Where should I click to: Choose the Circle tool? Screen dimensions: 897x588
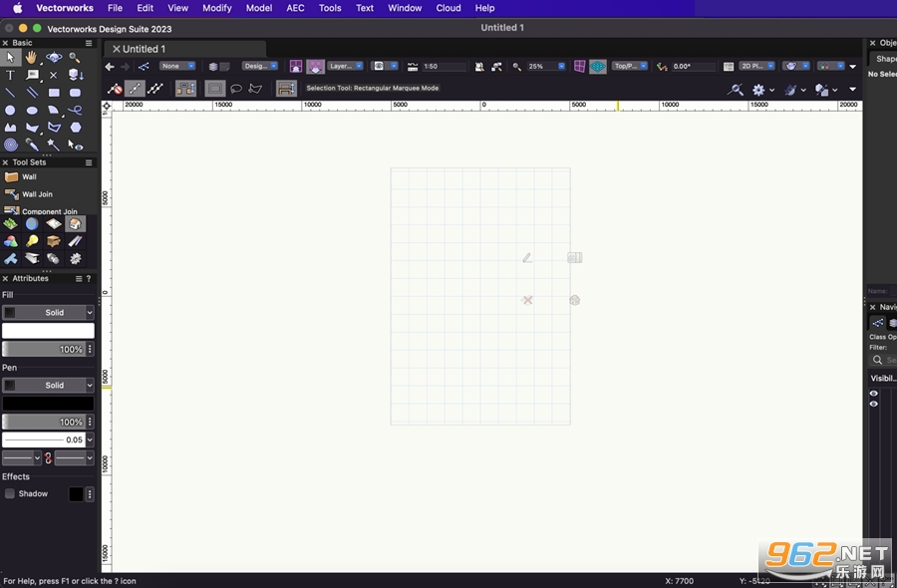[10, 110]
